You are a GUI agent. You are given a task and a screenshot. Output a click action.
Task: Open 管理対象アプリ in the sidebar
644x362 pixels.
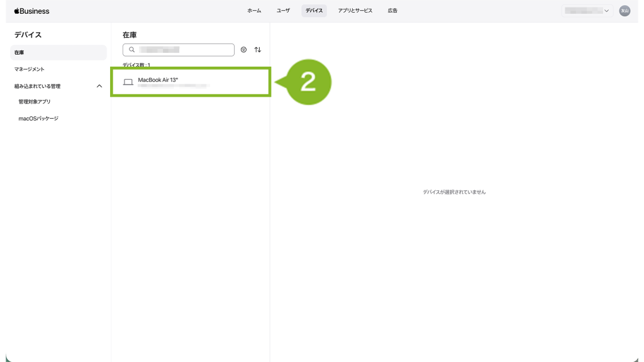(35, 102)
